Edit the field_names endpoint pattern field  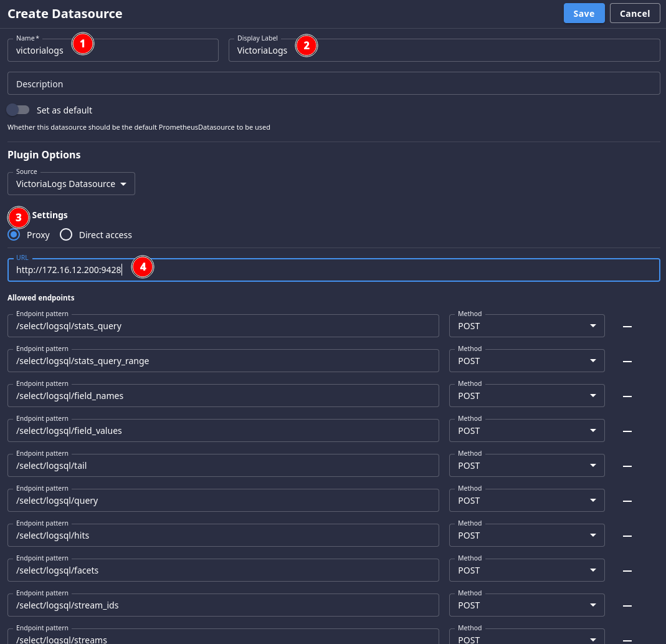pyautogui.click(x=223, y=396)
